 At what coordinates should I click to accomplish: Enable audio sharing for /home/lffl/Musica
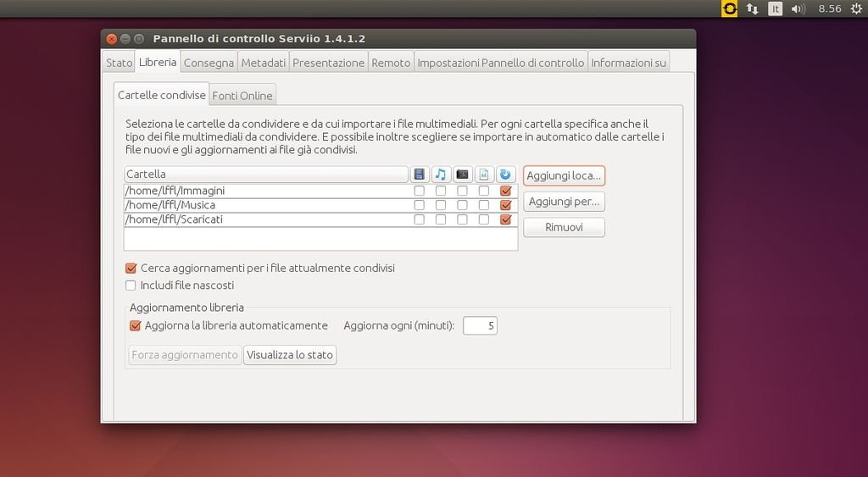(441, 205)
